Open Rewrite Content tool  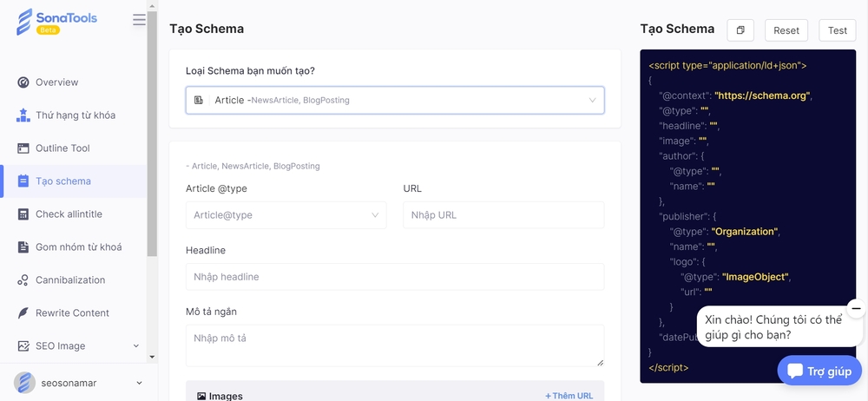coord(73,313)
